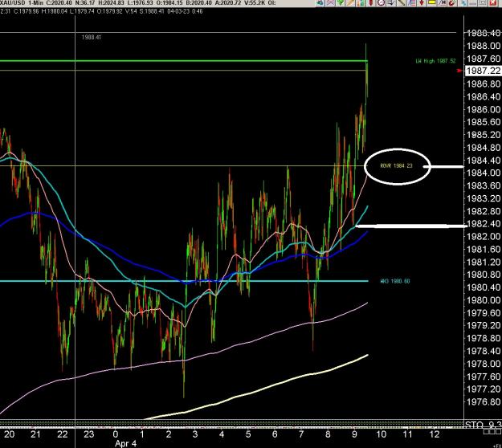This screenshot has height=448, width=502.
Task: Click the S:1988.41 value in info line
Action: tap(150, 11)
